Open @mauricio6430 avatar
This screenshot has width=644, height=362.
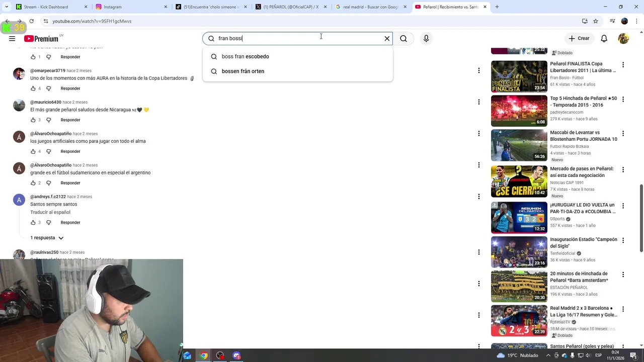click(x=19, y=106)
